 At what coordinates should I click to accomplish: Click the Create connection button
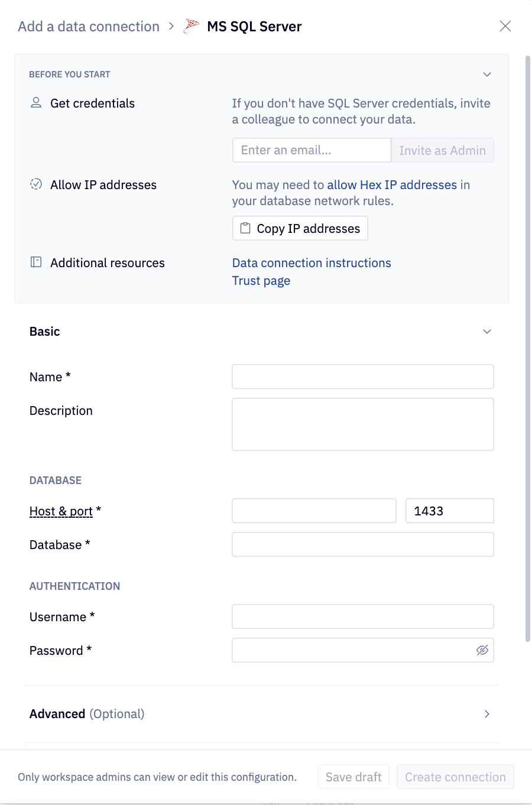coord(455,777)
